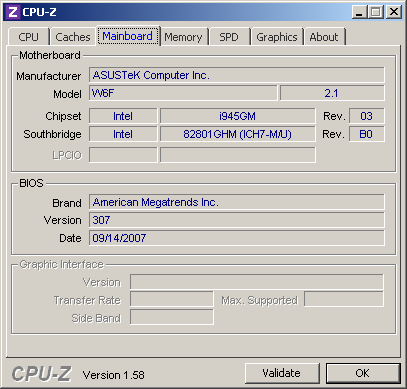Image resolution: width=407 pixels, height=389 pixels.
Task: Click the value 82801GHM (ICH7-M/U)
Action: pyautogui.click(x=237, y=134)
